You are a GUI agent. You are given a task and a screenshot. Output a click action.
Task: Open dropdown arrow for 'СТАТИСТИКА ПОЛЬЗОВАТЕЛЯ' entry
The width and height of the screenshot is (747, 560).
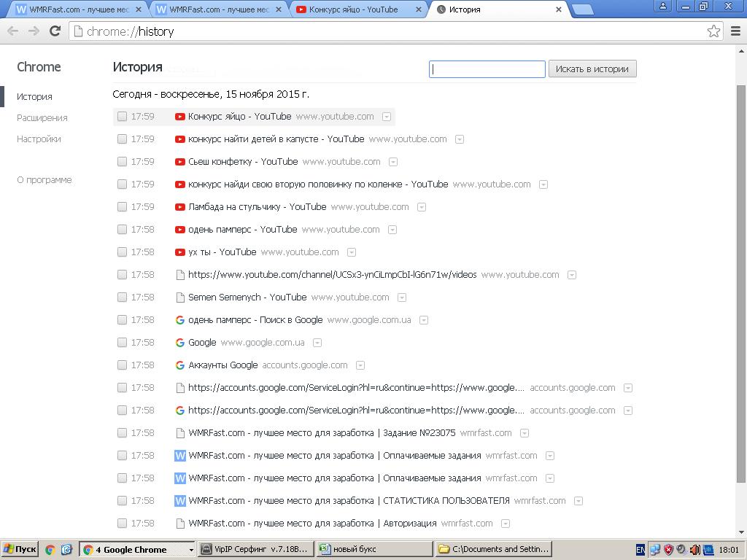[x=578, y=501]
